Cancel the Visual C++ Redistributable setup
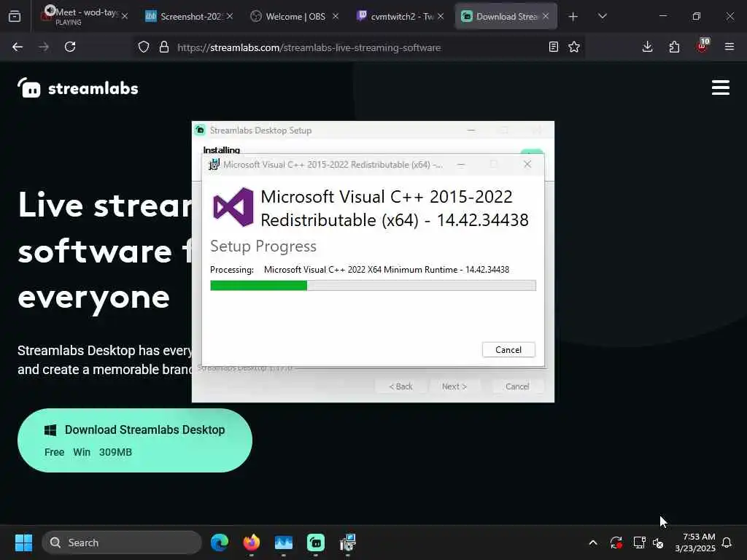This screenshot has width=747, height=560. (508, 349)
